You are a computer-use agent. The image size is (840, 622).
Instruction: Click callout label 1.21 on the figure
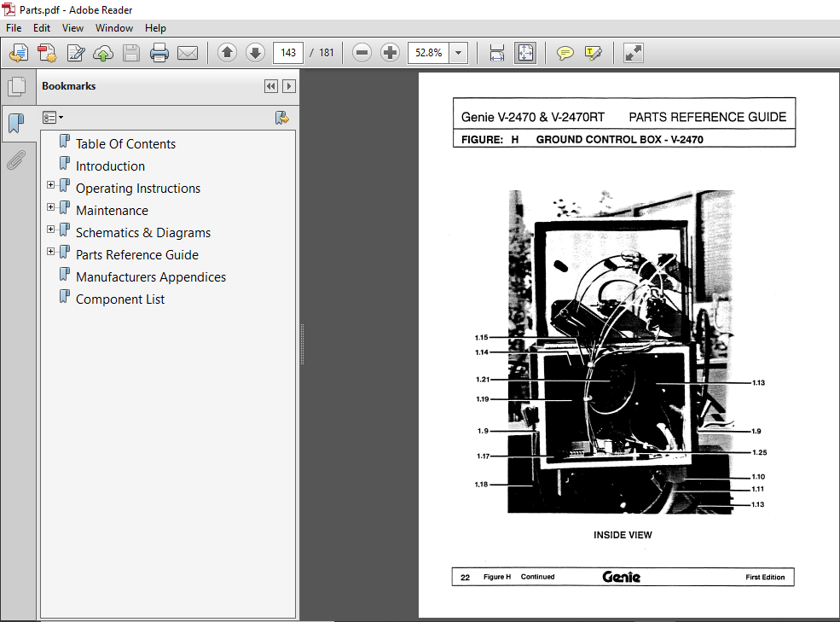point(482,379)
